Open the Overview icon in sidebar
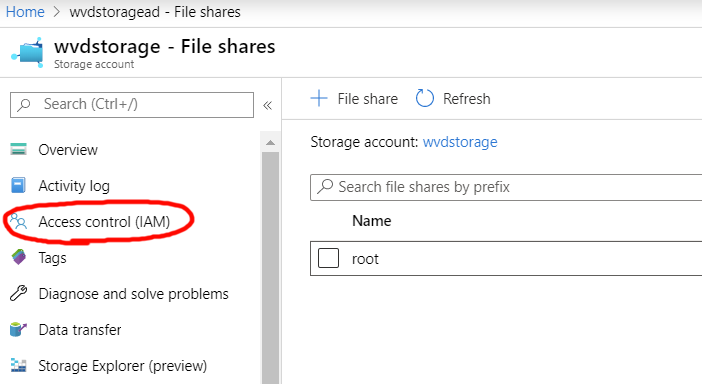Viewport: 702px width, 384px height. point(18,149)
